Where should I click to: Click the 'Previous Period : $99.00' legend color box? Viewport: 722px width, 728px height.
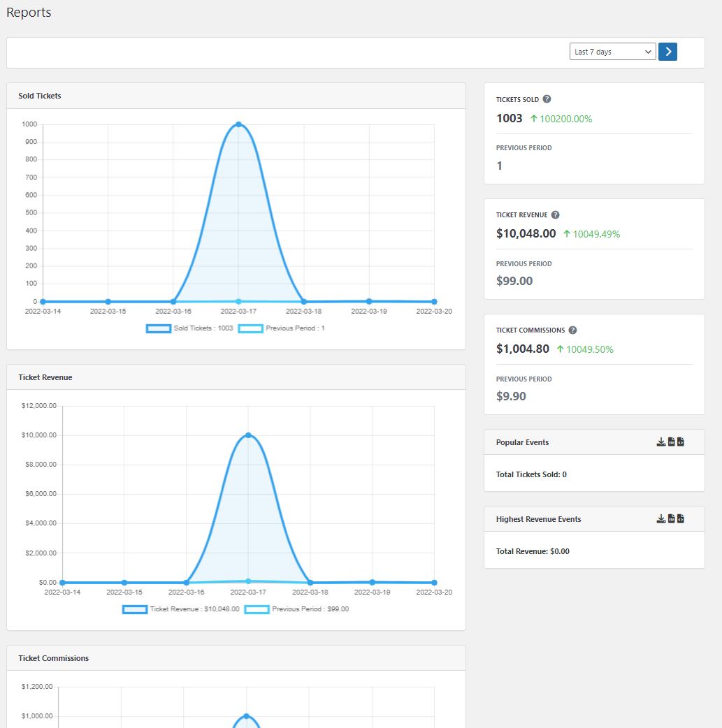tap(257, 609)
